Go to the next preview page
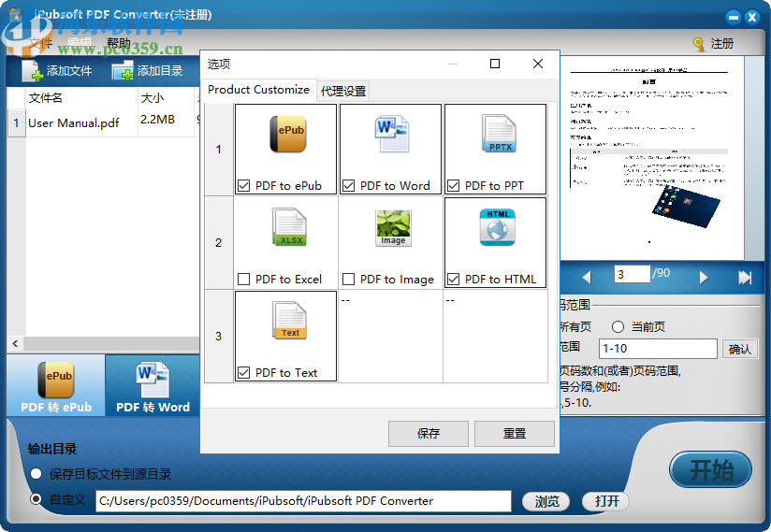 click(x=704, y=278)
